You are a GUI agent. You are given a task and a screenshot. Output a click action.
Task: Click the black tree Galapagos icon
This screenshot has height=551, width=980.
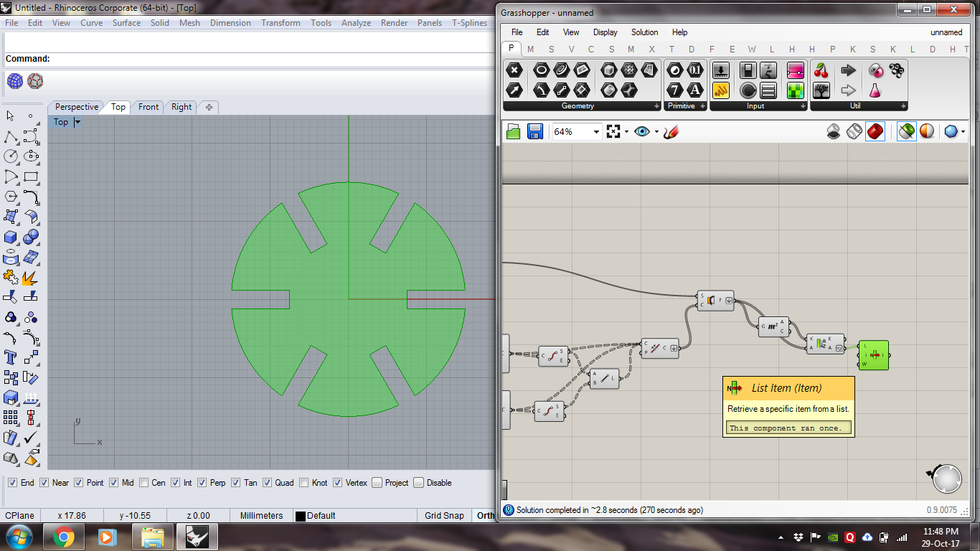point(821,90)
